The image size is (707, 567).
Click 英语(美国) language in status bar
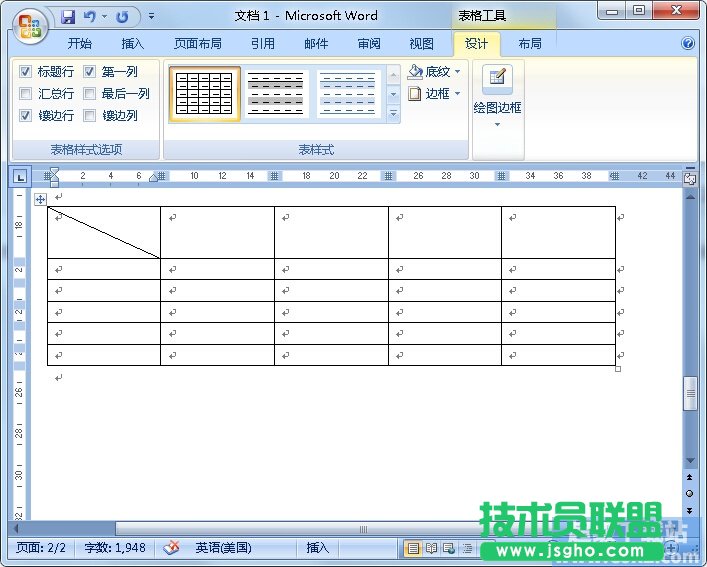[223, 548]
